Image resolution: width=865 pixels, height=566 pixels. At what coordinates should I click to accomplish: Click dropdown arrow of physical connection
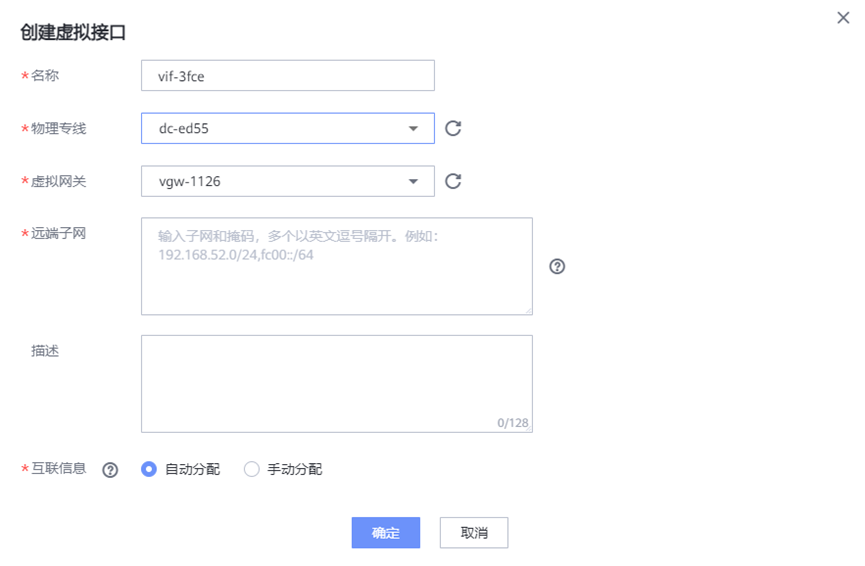click(x=414, y=129)
